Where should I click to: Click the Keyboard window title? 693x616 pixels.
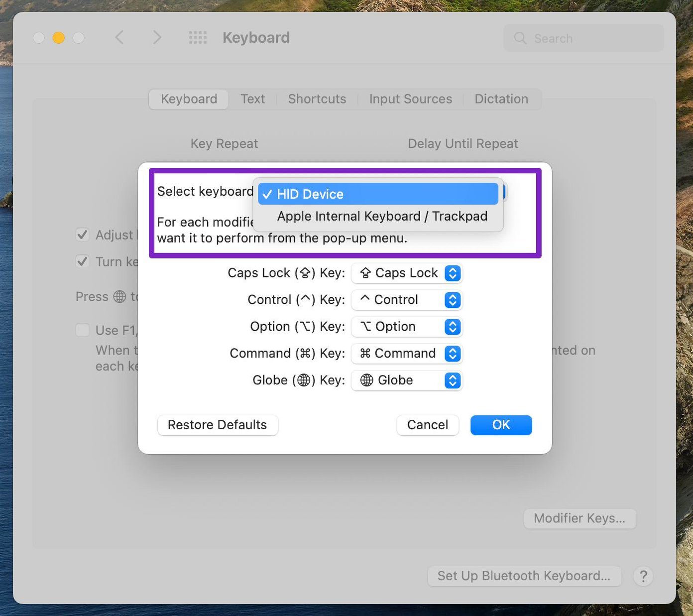[256, 38]
